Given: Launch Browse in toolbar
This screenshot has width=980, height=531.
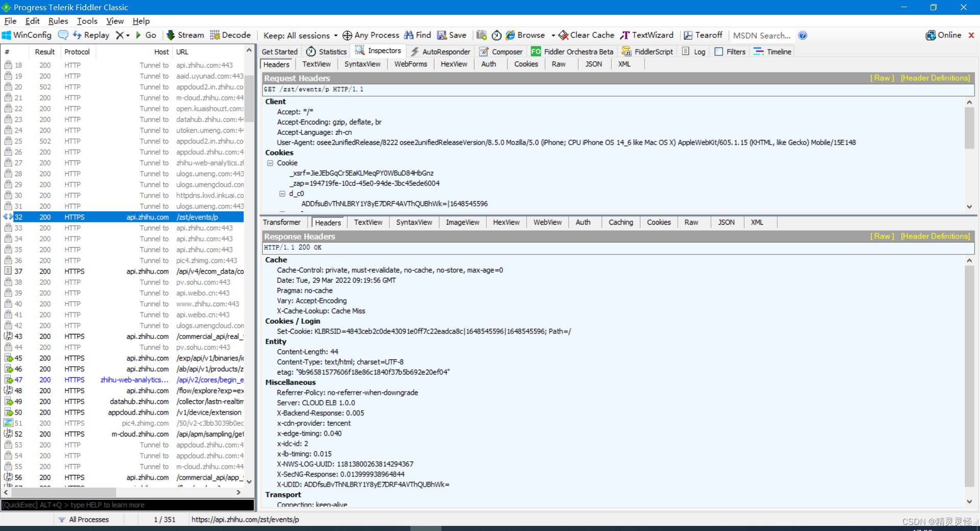Looking at the screenshot, I should click(x=525, y=35).
